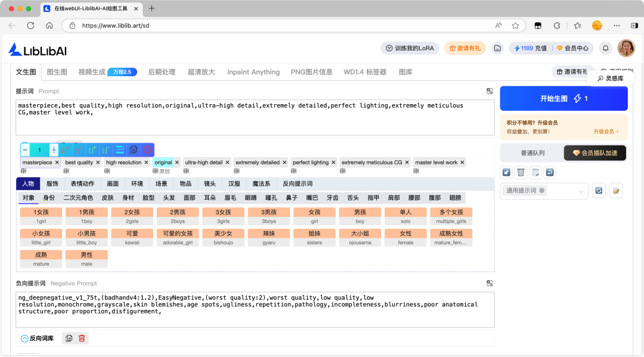Image resolution: width=644 pixels, height=357 pixels.
Task: Remove the perfect lighting tag
Action: click(x=333, y=163)
